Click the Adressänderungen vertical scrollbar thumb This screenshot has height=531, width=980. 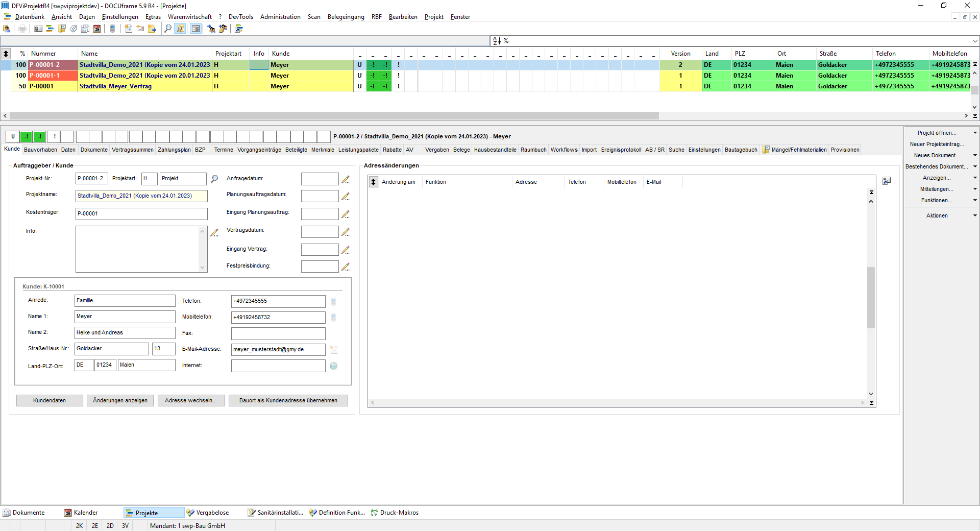pyautogui.click(x=871, y=297)
